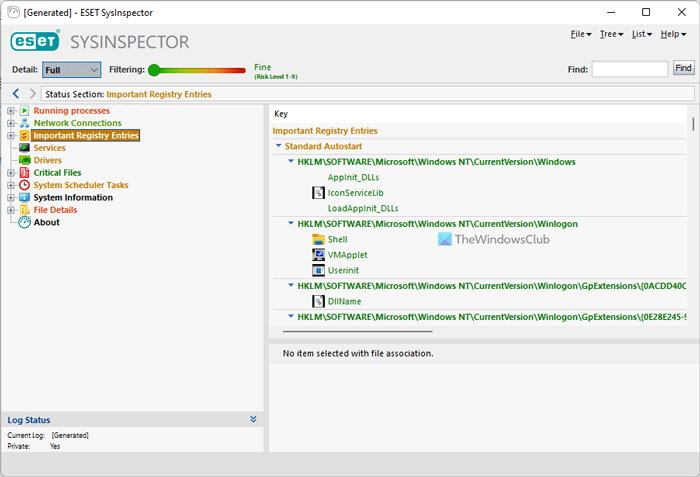700x477 pixels.
Task: Click the red end of Filtering slider
Action: 241,70
